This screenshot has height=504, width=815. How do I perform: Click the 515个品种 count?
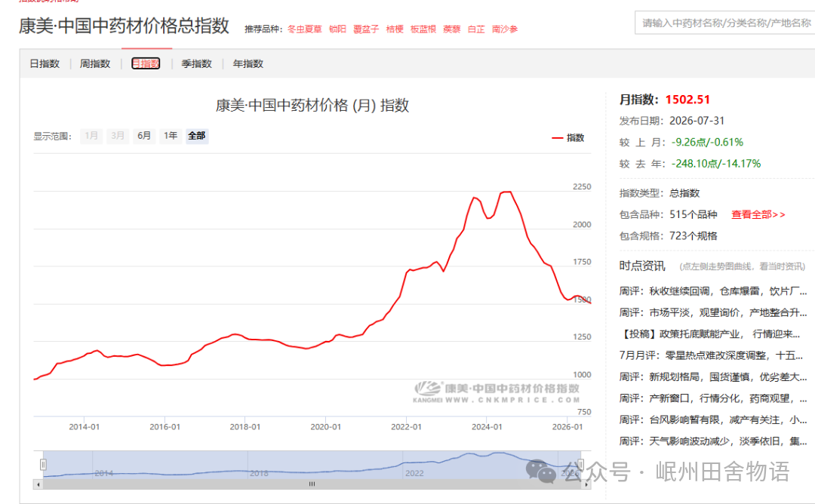pyautogui.click(x=694, y=214)
